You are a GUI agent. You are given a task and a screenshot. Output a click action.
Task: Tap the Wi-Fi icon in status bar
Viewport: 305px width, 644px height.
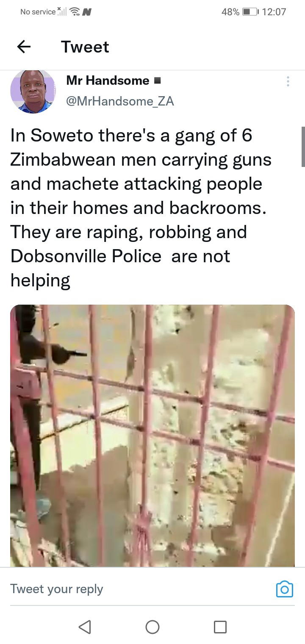click(75, 12)
